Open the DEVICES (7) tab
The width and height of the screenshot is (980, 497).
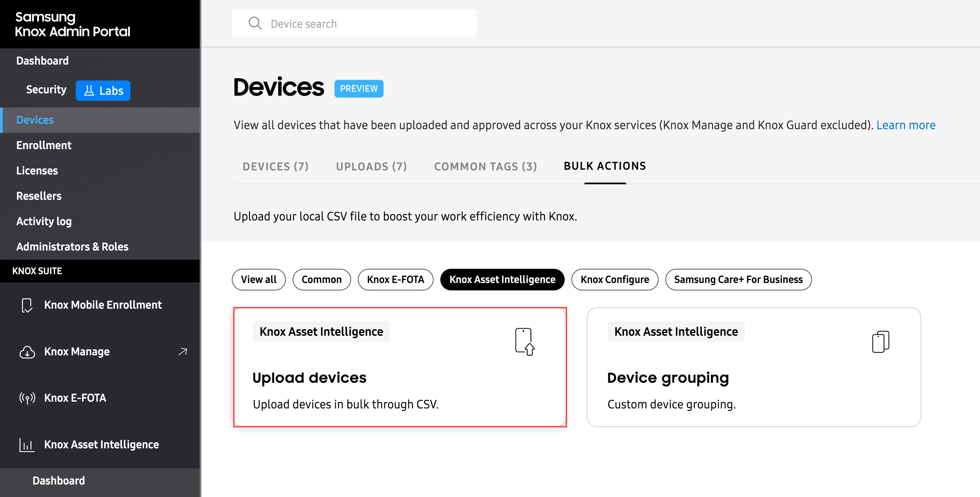coord(276,166)
